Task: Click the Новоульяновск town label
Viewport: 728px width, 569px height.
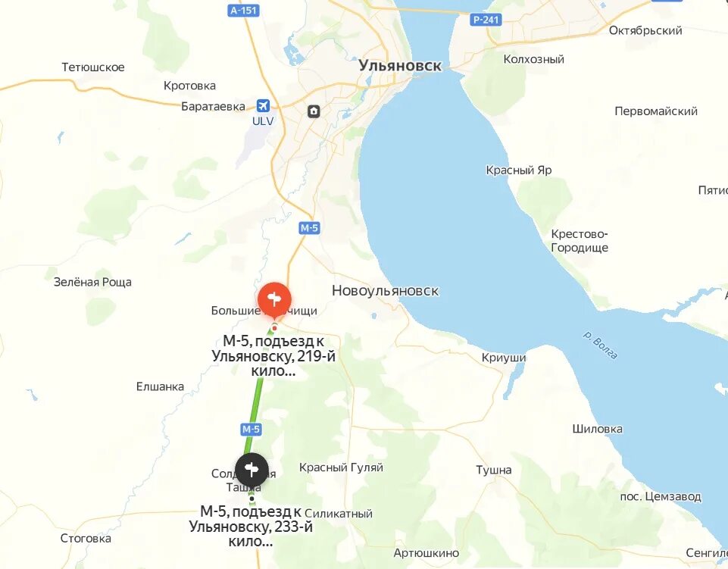Action: [x=385, y=291]
